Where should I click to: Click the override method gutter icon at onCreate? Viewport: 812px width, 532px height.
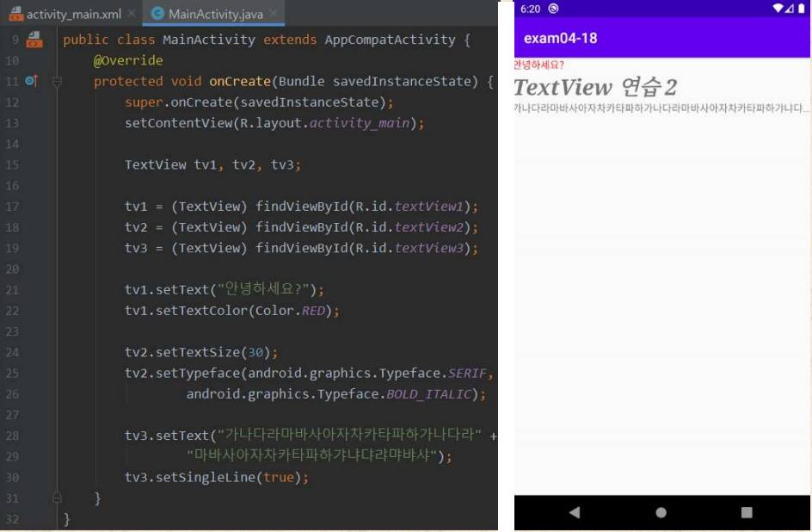coord(32,80)
